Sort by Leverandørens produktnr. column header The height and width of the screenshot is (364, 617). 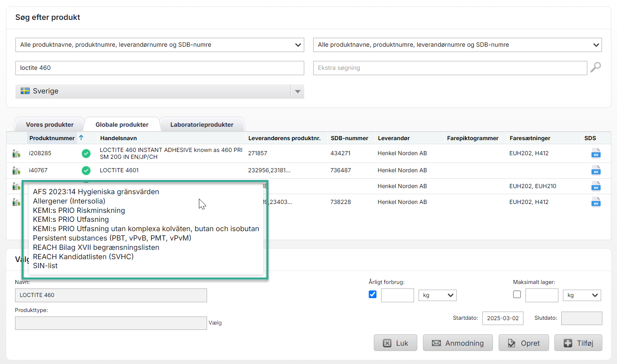point(284,138)
